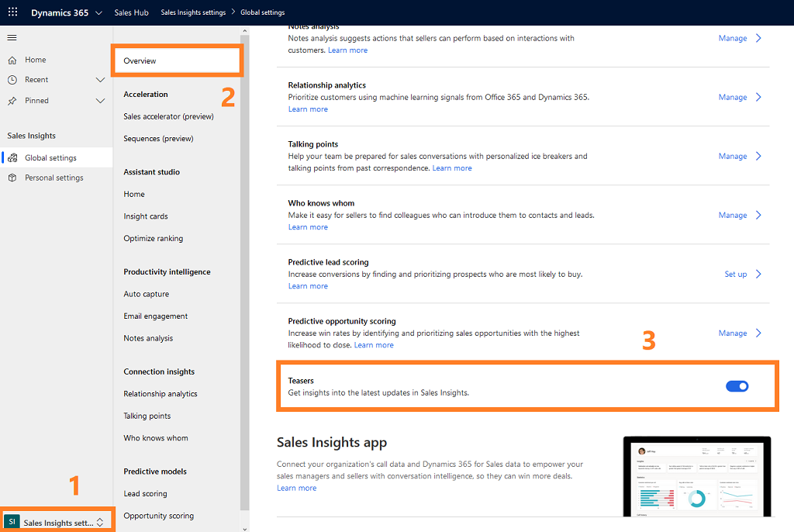Select the Personal settings icon

click(13, 177)
